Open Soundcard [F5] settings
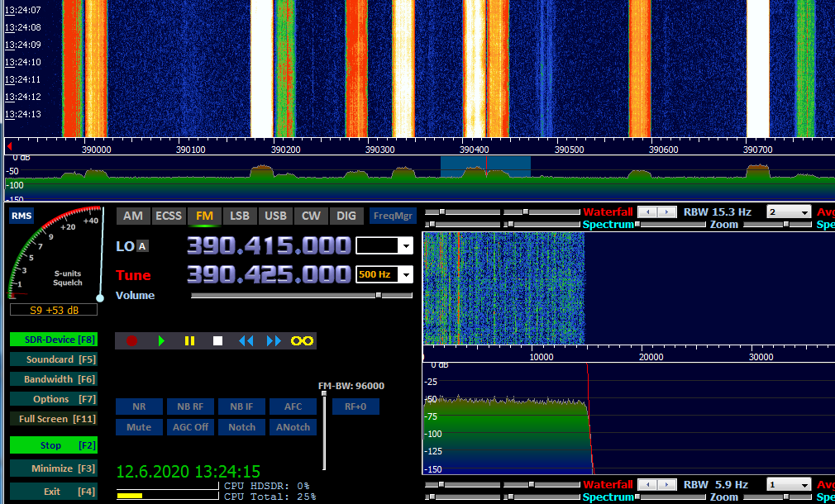Image resolution: width=835 pixels, height=504 pixels. point(53,359)
